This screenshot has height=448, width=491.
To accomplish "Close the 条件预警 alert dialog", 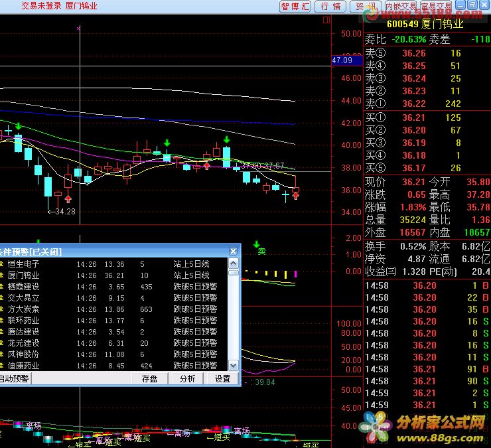I will (x=233, y=251).
